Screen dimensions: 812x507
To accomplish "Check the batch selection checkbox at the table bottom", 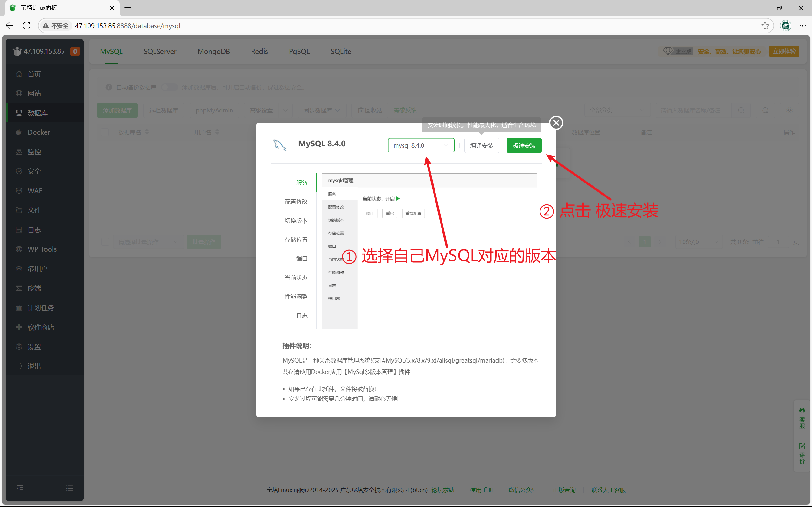I will (x=105, y=241).
